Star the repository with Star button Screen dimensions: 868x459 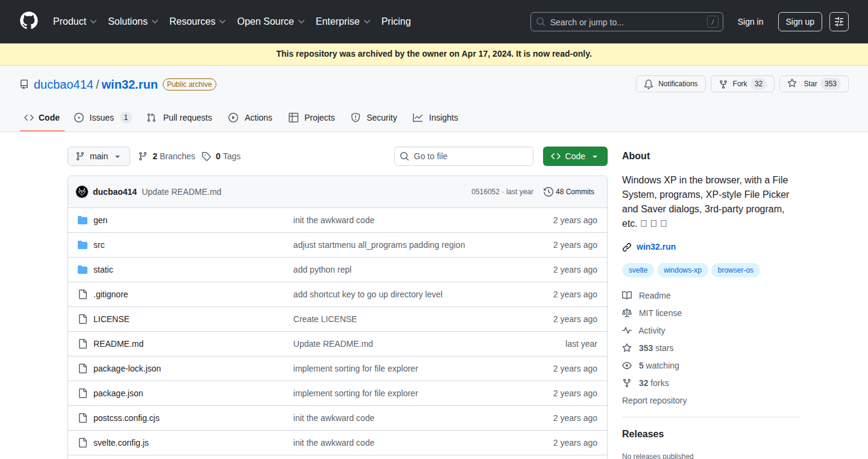coord(814,84)
